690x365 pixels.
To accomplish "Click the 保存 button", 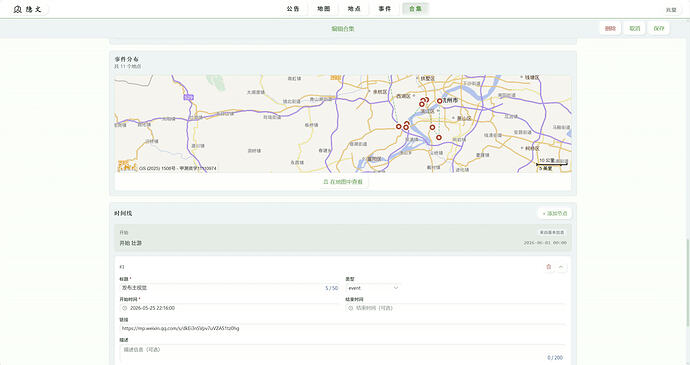I will tap(659, 28).
